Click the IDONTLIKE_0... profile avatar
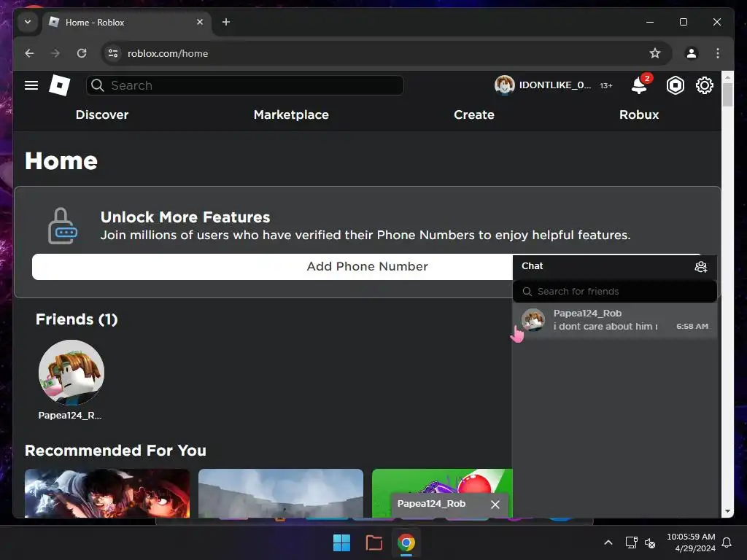747x560 pixels. click(x=505, y=85)
